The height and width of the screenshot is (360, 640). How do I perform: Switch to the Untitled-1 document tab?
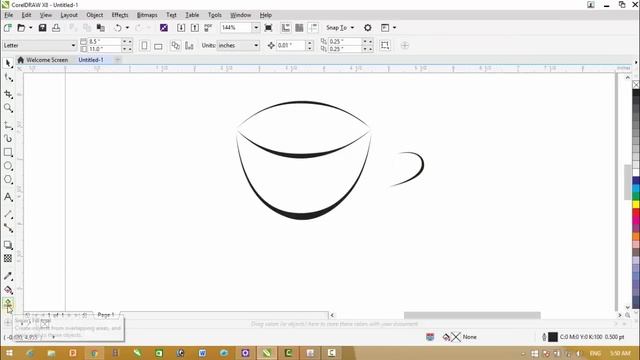click(91, 60)
